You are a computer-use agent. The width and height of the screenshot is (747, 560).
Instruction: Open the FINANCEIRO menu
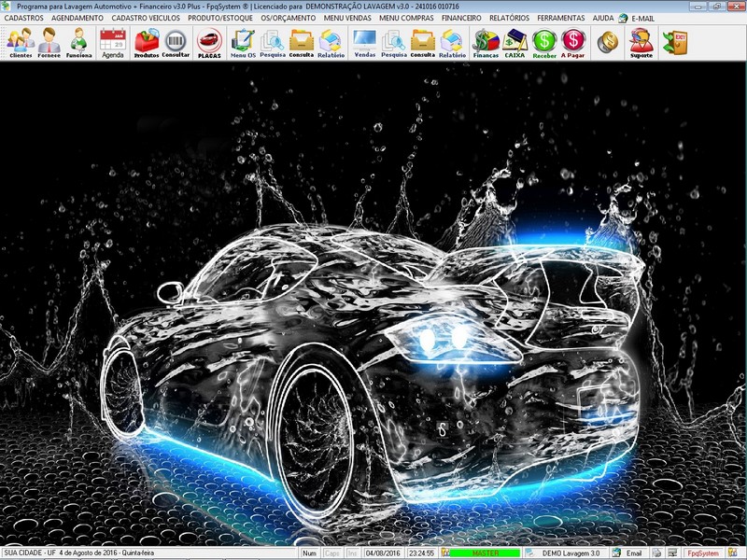(x=461, y=18)
